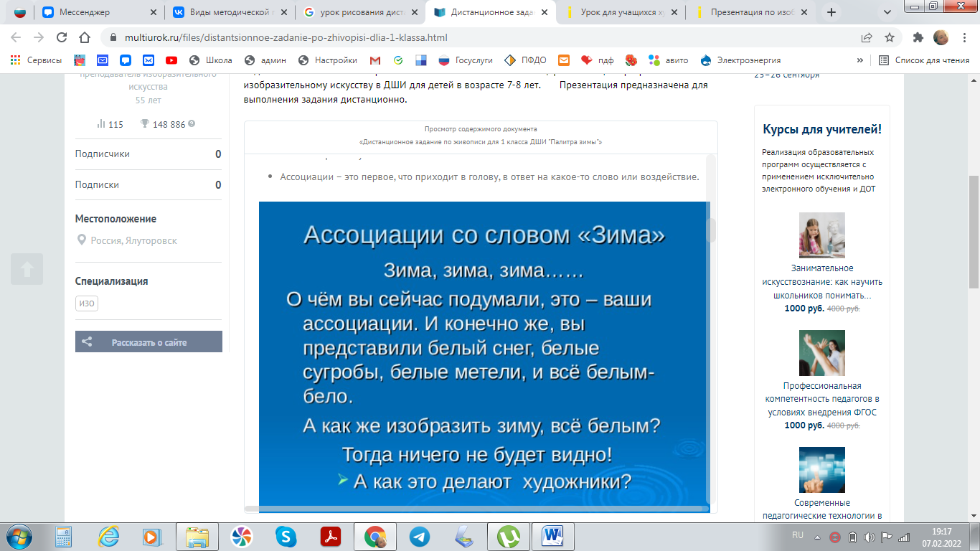Screen dimensions: 980x551
Task: Open the browser extensions puzzle icon
Action: [x=918, y=37]
